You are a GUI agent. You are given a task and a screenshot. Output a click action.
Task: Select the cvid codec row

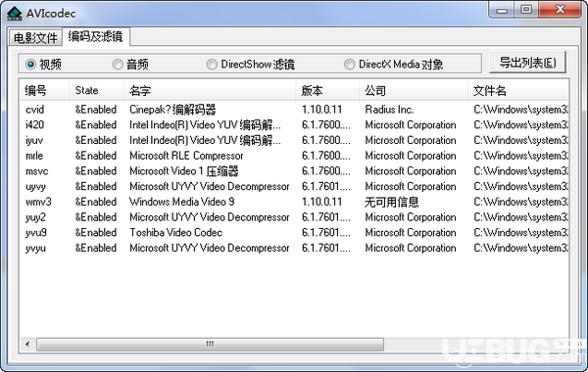(294, 110)
